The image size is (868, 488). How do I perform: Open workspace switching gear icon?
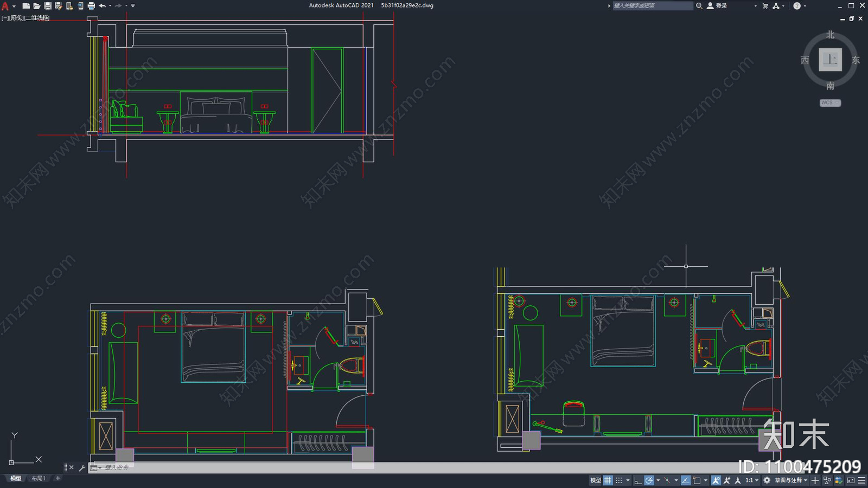tap(767, 480)
